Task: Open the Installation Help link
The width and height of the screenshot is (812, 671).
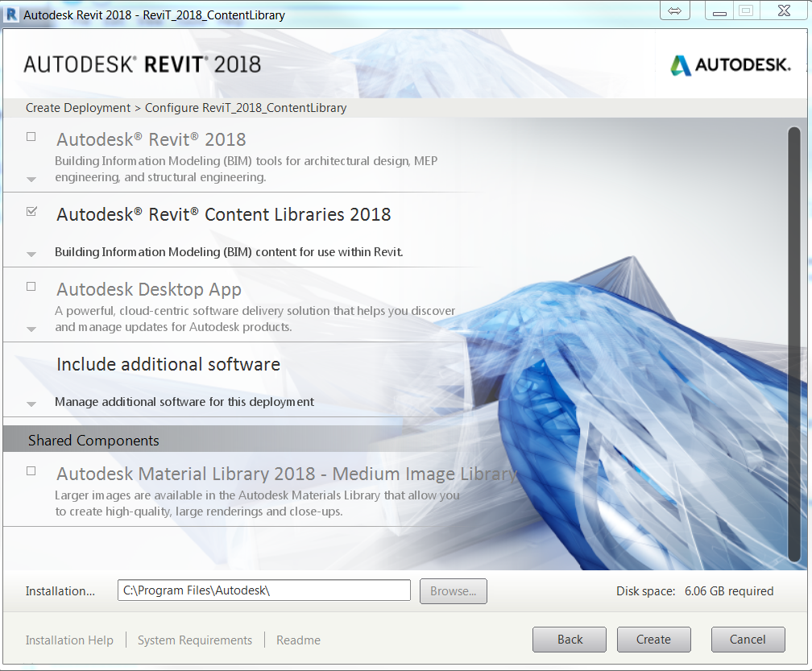Action: tap(69, 640)
